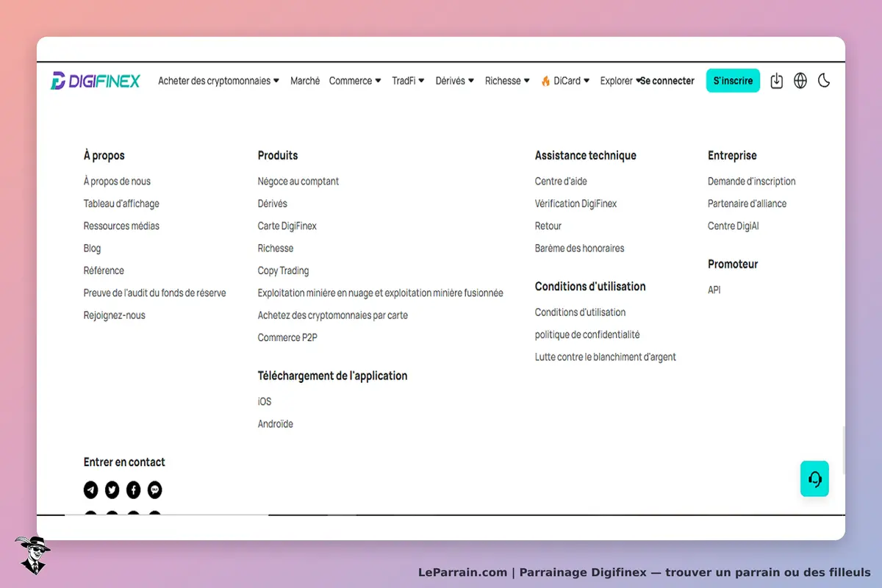Screen dimensions: 882x588
Task: Open Commerce P2P link
Action: (287, 338)
